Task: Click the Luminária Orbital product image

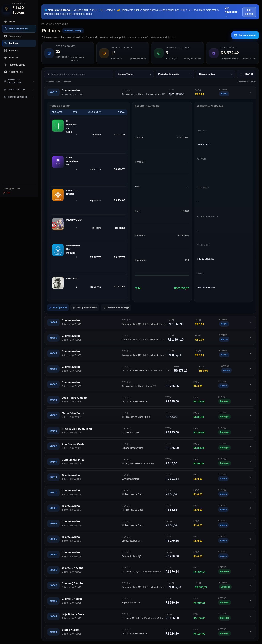Action: (x=58, y=195)
